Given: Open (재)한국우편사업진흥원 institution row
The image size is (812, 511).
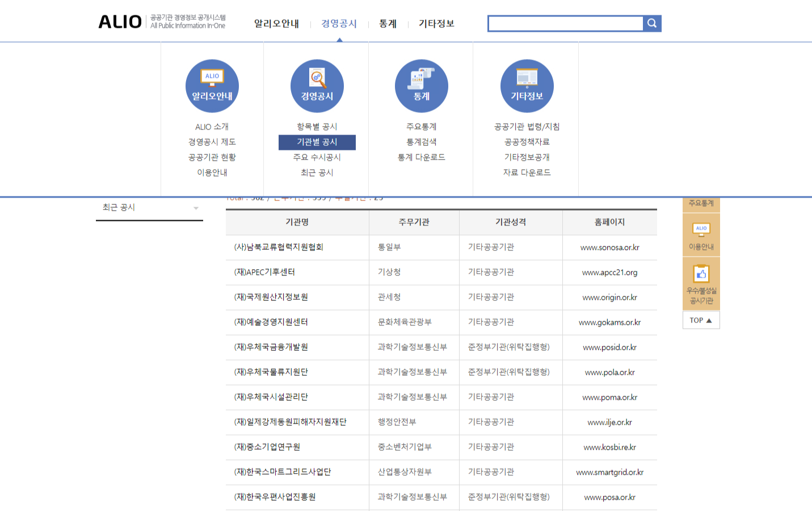Looking at the screenshot, I should click(275, 497).
